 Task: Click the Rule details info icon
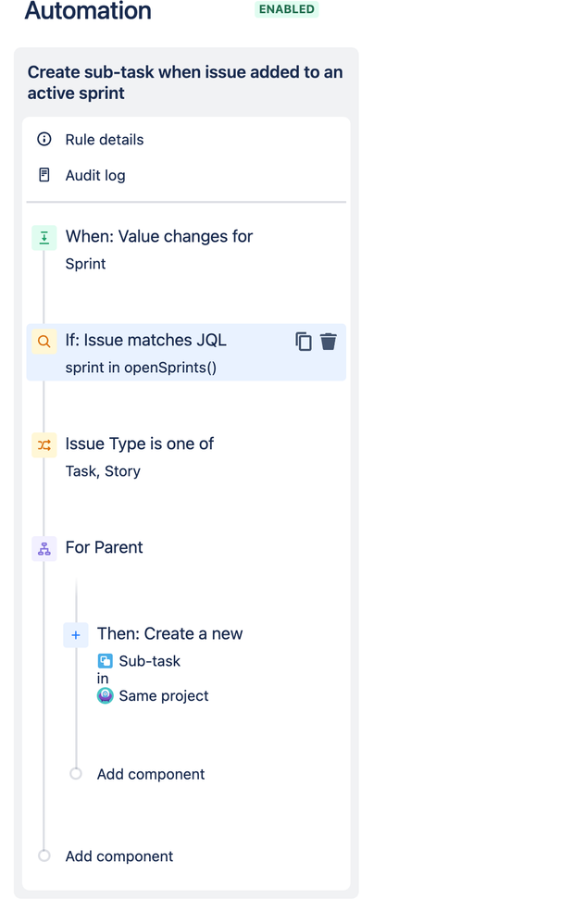tap(44, 139)
